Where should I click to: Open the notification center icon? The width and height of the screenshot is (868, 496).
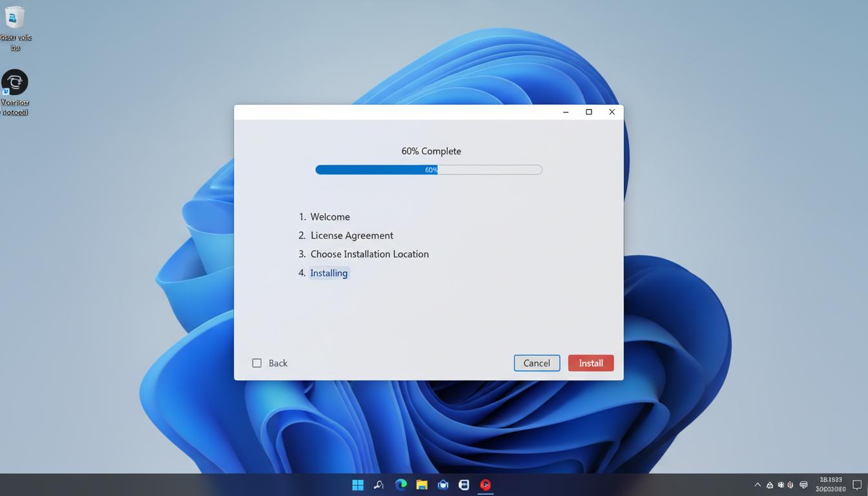[x=857, y=485]
